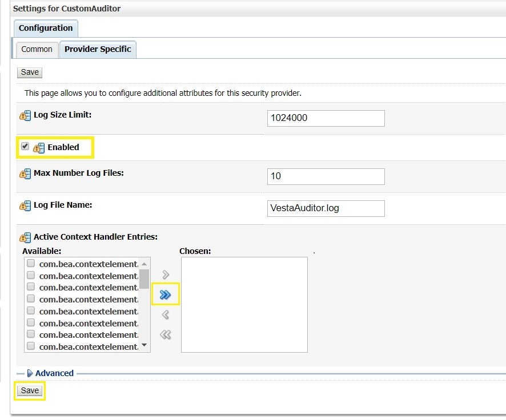This screenshot has width=506, height=420.
Task: Click the remove-all double left arrow icon
Action: [x=166, y=334]
